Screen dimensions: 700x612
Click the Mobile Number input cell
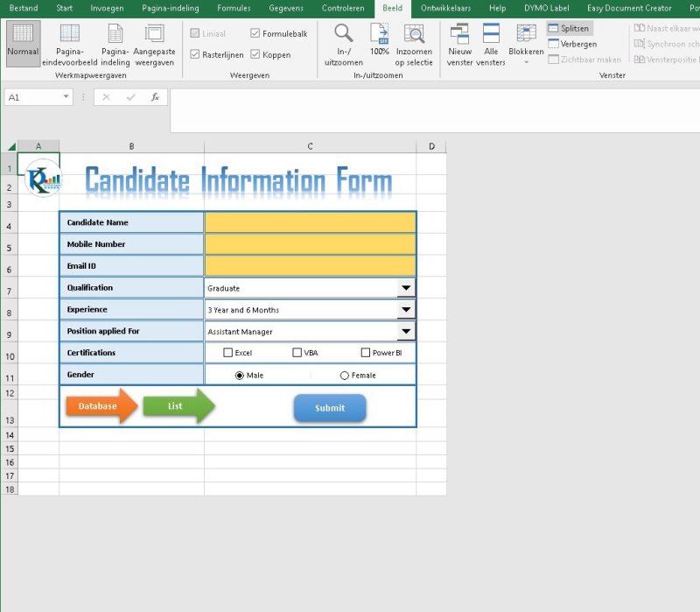tap(311, 244)
